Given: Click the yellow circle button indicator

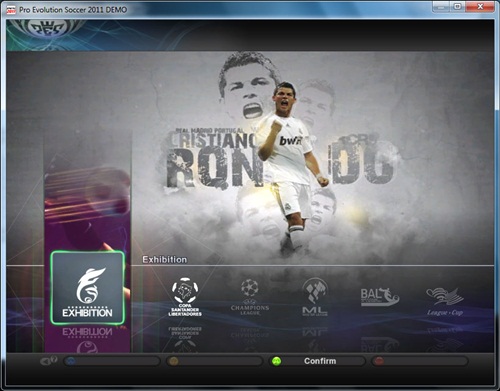Looking at the screenshot, I should tap(173, 361).
